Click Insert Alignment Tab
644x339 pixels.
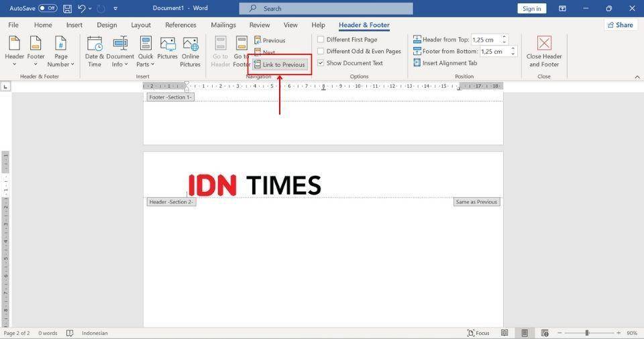[445, 63]
